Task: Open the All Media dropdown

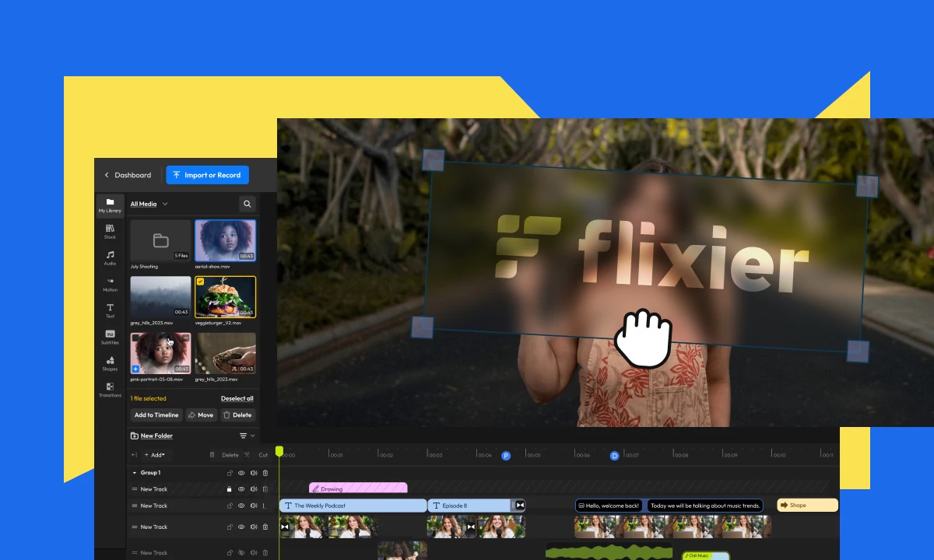Action: pos(145,204)
